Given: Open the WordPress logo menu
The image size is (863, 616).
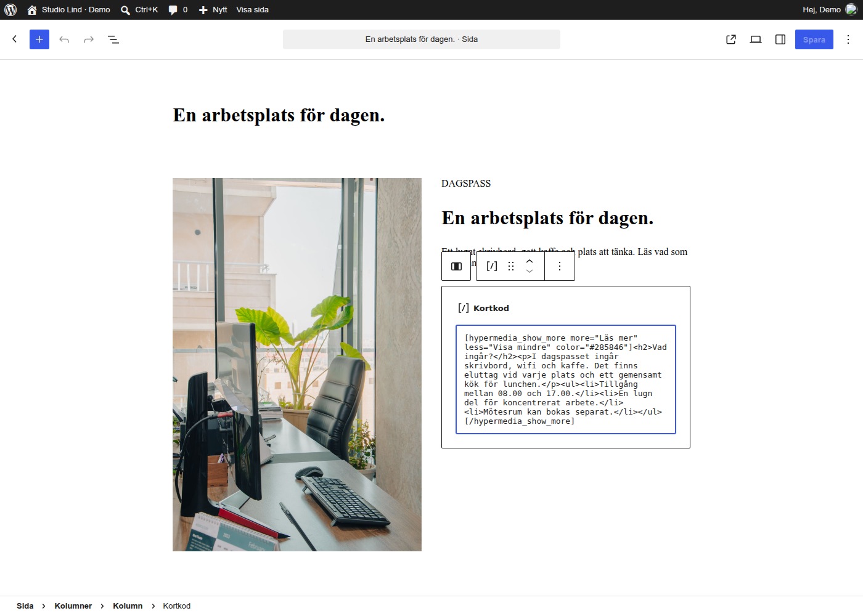Looking at the screenshot, I should coord(10,10).
